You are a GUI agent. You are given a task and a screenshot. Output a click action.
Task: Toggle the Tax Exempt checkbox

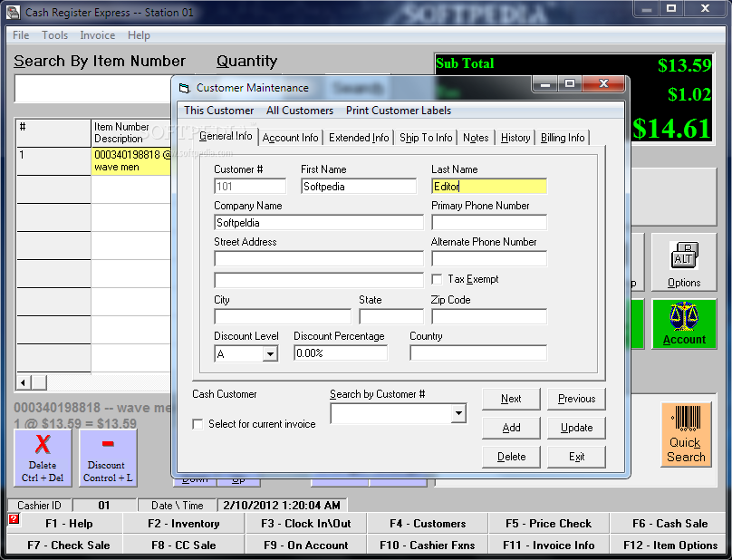pos(437,279)
